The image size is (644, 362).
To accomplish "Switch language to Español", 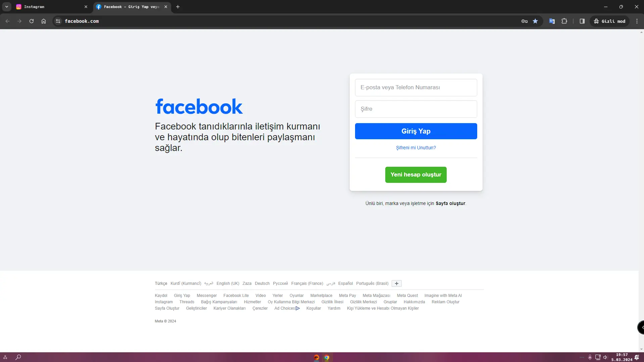I will pyautogui.click(x=345, y=283).
